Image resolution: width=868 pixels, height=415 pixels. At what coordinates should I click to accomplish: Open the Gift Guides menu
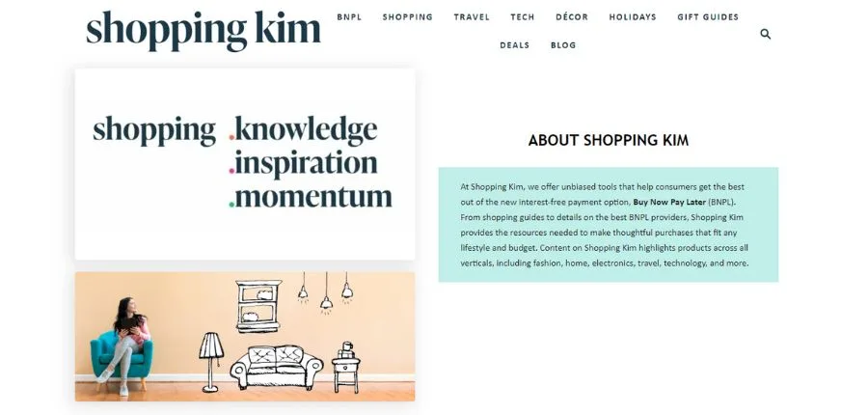pos(708,17)
